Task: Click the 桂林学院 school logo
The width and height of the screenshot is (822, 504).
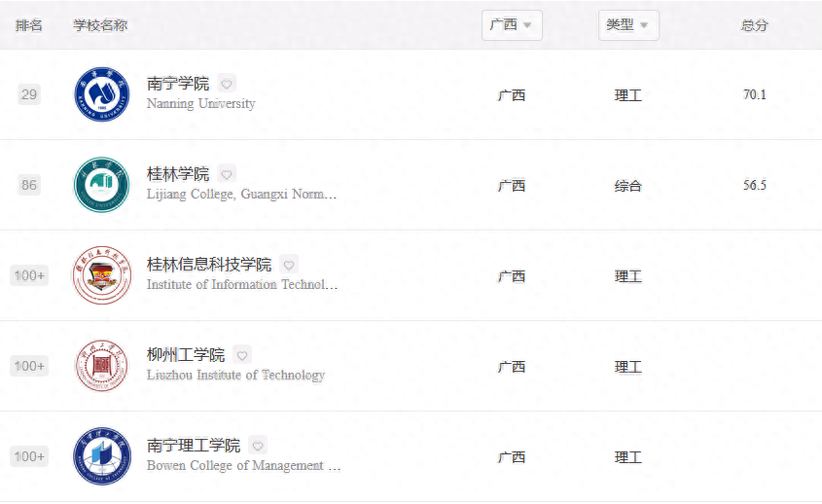Action: pos(102,185)
